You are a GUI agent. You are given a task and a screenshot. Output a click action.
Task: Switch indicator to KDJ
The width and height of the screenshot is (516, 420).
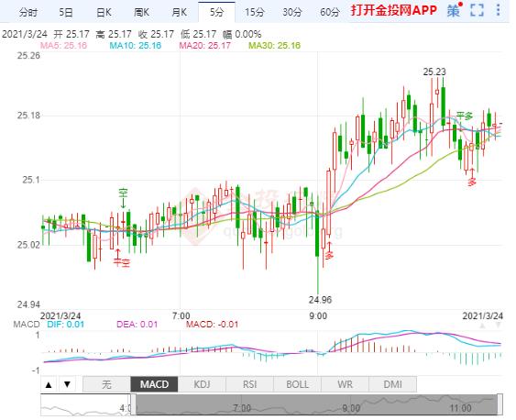[202, 384]
